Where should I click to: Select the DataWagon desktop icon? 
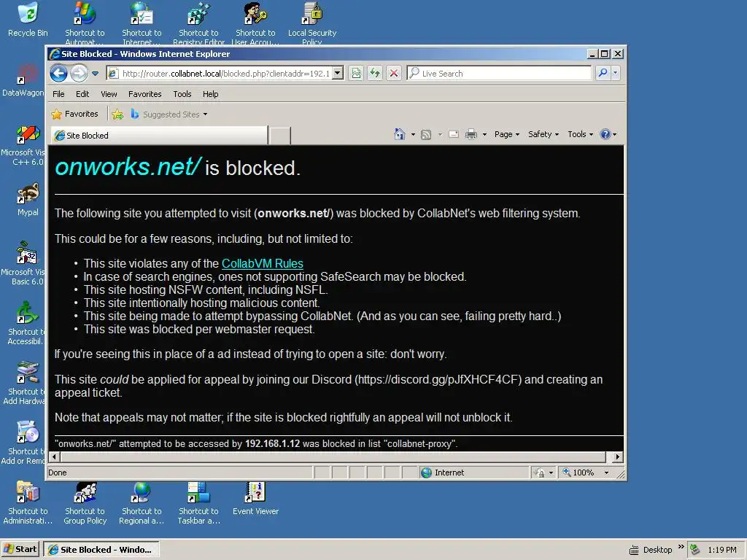[x=23, y=80]
